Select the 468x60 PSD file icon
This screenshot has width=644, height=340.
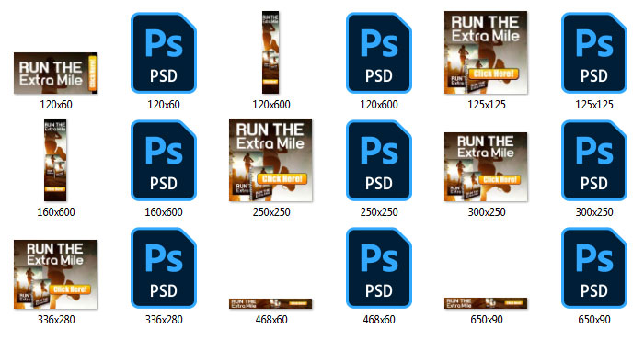tap(379, 267)
